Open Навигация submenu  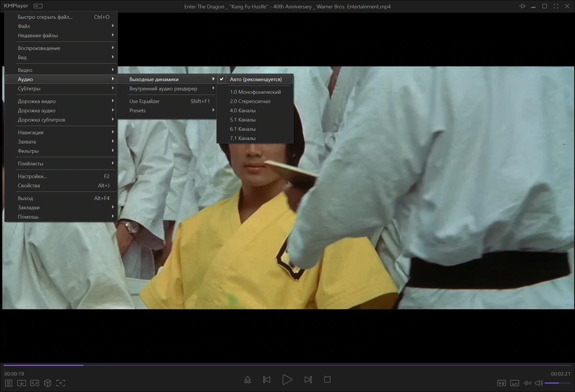(x=61, y=133)
